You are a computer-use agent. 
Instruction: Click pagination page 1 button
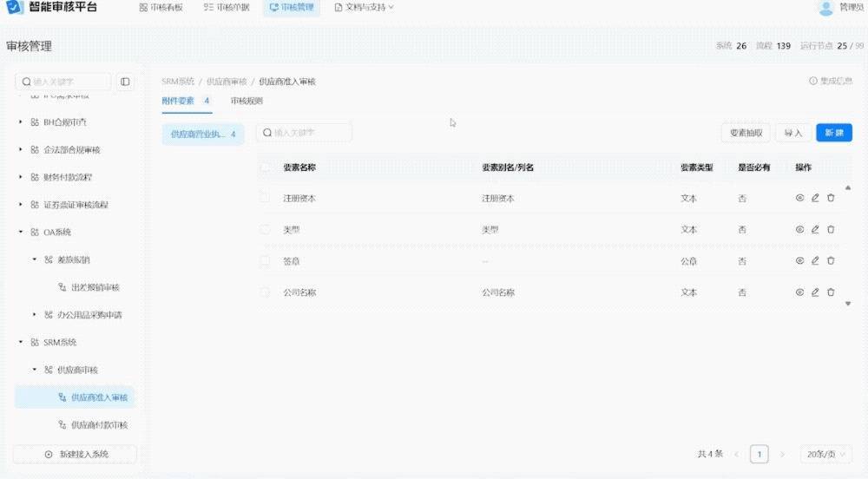click(759, 454)
